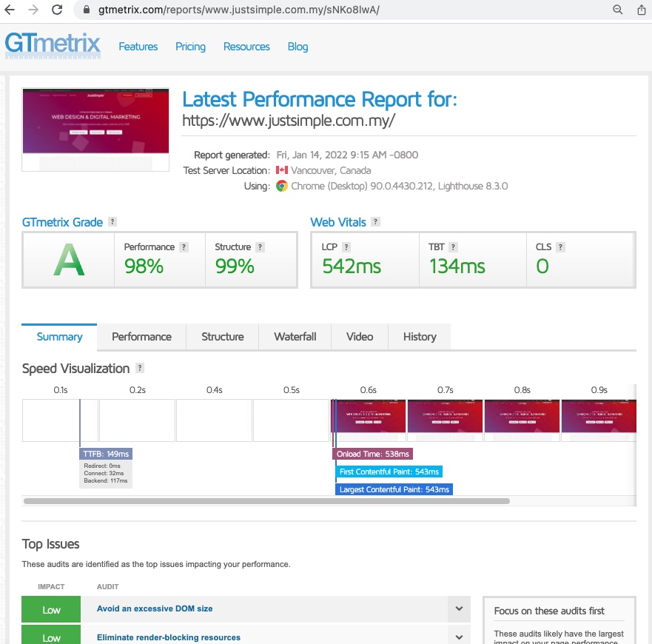Open the Pricing page
The image size is (652, 644).
pyautogui.click(x=190, y=47)
